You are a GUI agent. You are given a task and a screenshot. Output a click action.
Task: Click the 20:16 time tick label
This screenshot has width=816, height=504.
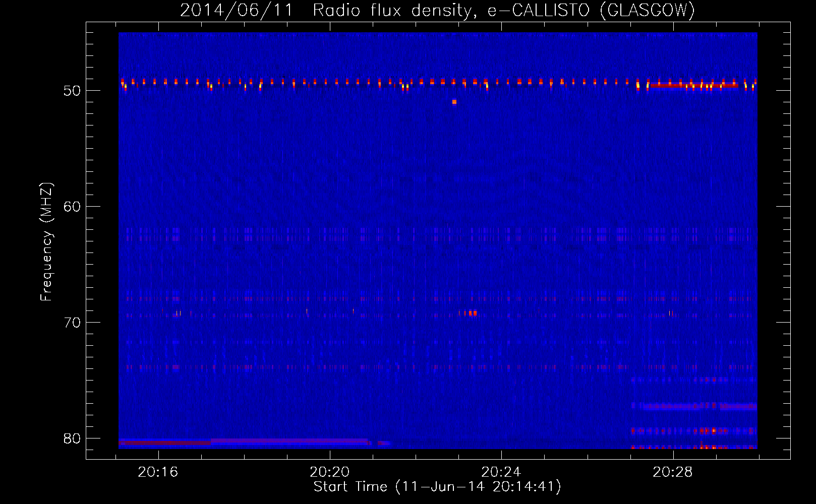(x=158, y=472)
